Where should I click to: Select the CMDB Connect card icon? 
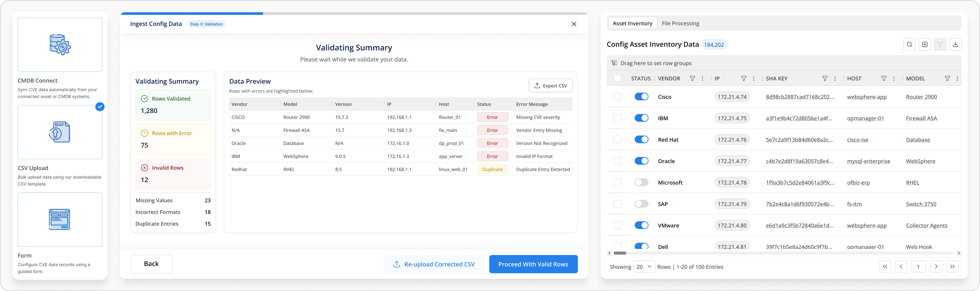click(60, 45)
